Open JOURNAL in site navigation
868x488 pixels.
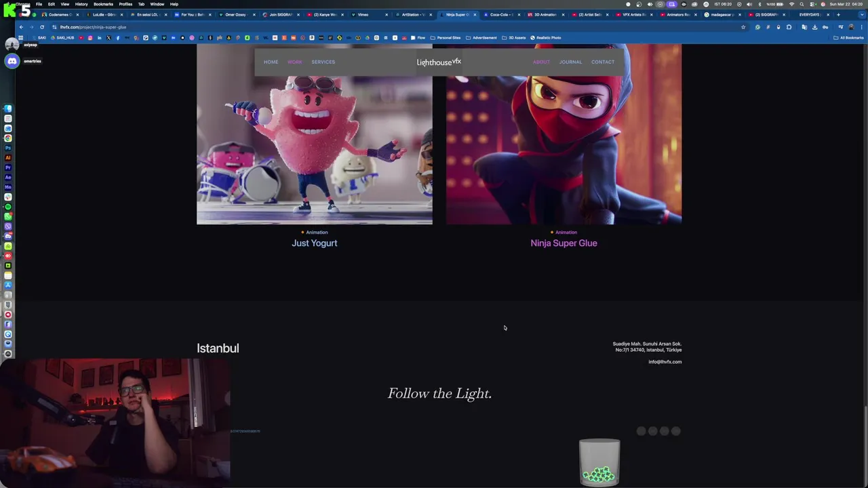(570, 62)
